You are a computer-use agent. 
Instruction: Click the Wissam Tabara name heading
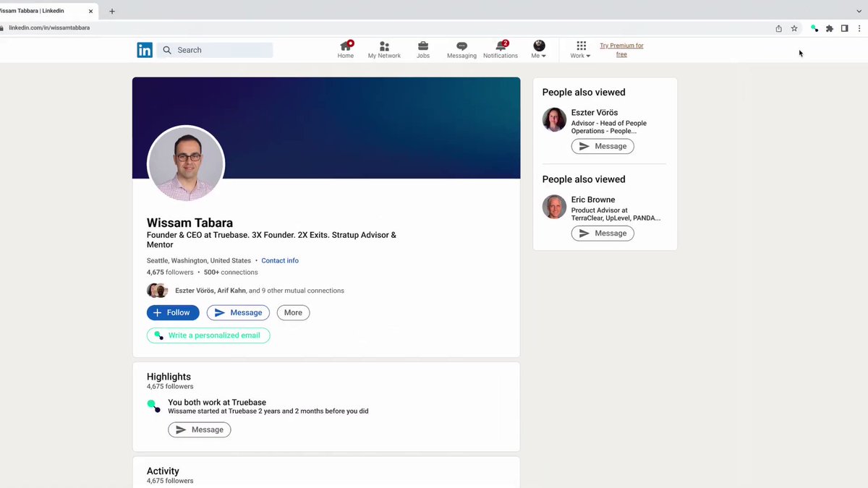click(x=190, y=223)
